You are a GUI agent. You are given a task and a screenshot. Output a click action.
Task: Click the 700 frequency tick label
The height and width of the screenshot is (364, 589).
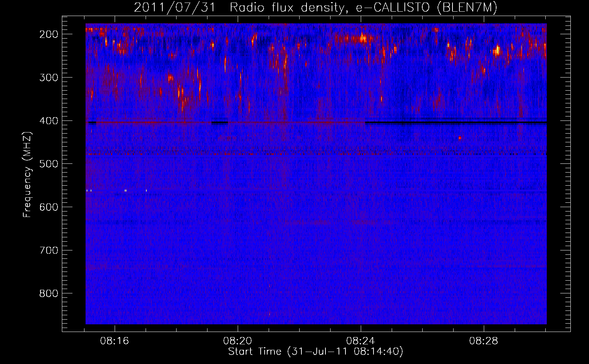[x=49, y=250]
